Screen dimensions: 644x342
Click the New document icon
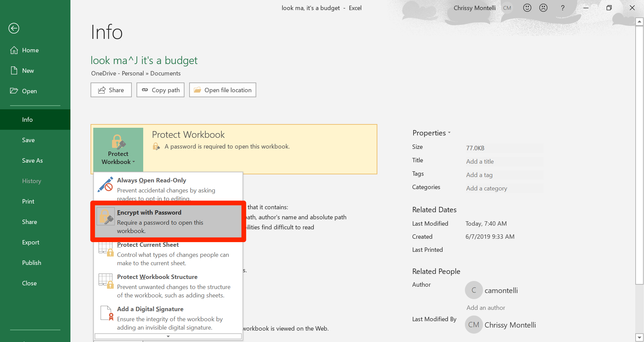pos(14,70)
